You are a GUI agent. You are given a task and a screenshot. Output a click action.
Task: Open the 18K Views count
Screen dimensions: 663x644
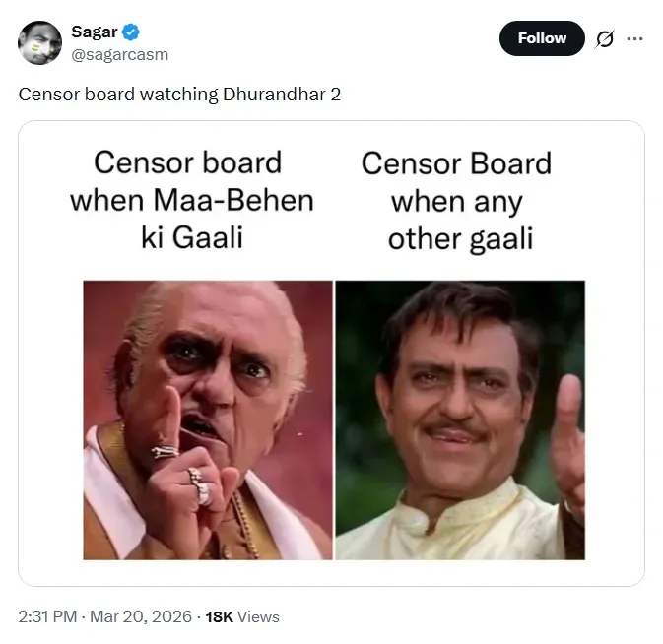point(242,617)
